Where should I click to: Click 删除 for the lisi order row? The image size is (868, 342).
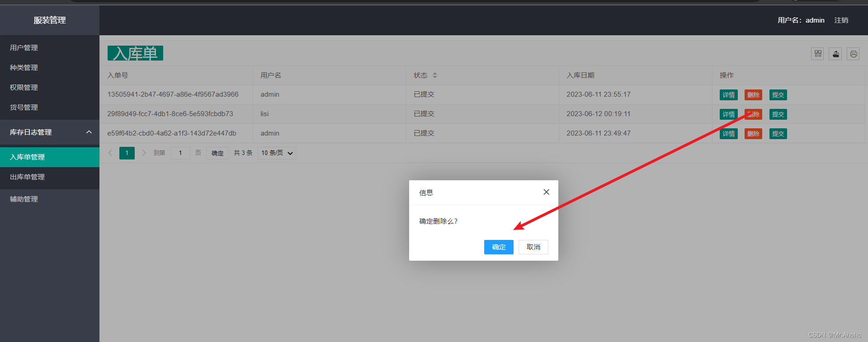753,114
